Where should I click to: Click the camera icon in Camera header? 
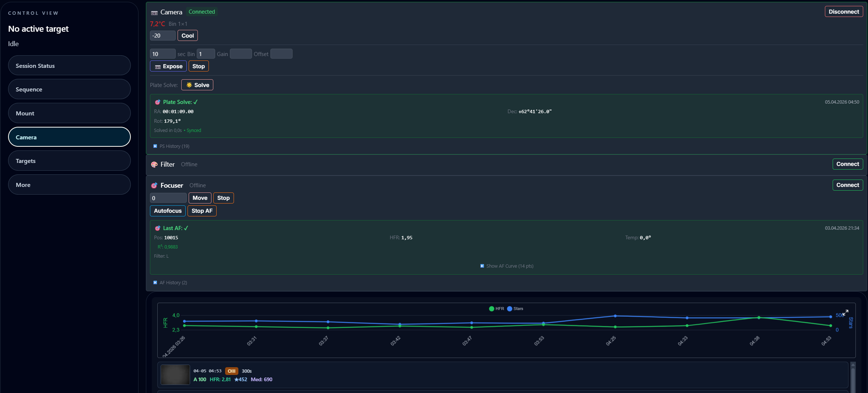pyautogui.click(x=154, y=13)
